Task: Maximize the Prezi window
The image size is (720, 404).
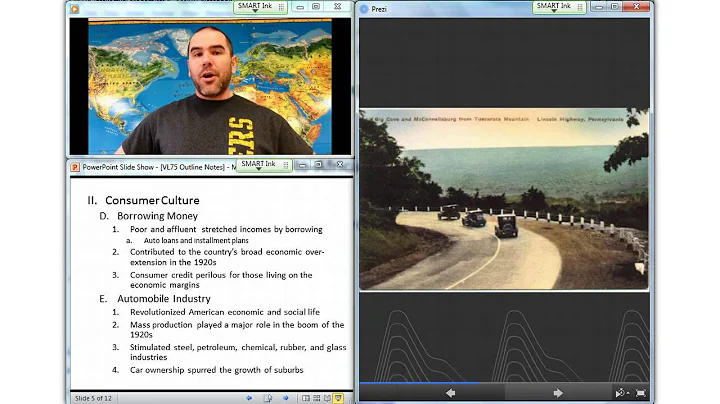Action: point(614,7)
